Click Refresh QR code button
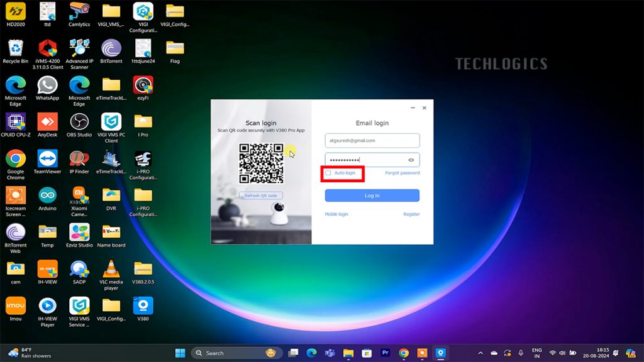 pyautogui.click(x=261, y=195)
